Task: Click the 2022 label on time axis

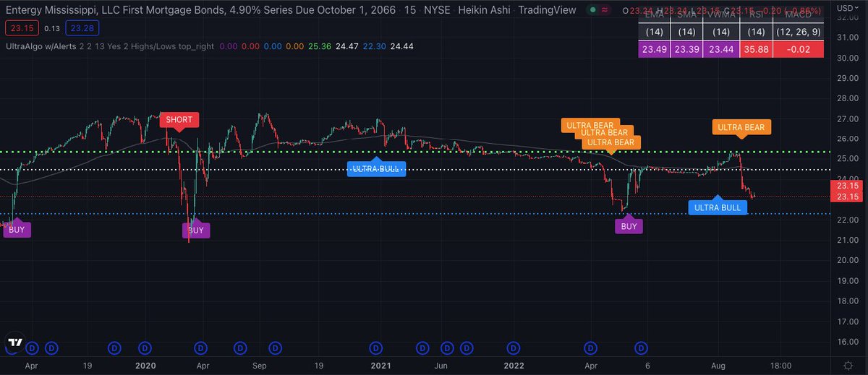Action: [x=514, y=366]
